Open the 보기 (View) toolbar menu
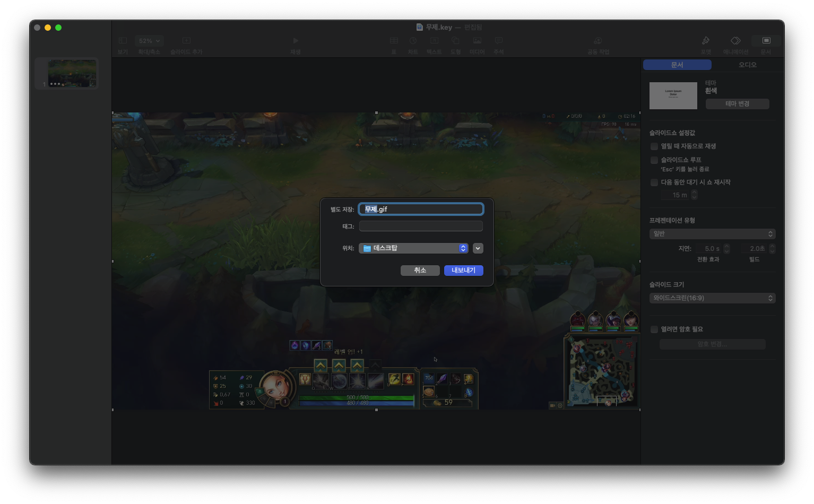 coord(123,41)
